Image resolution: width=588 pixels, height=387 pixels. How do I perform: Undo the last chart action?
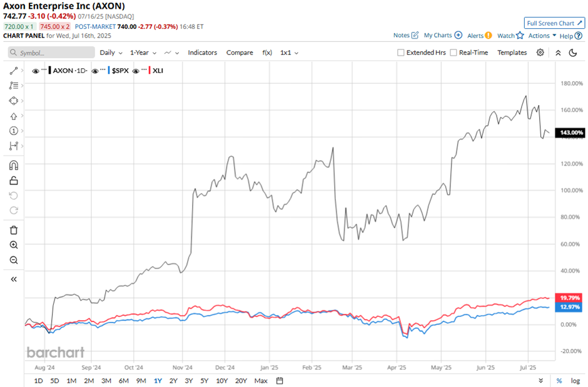14,196
